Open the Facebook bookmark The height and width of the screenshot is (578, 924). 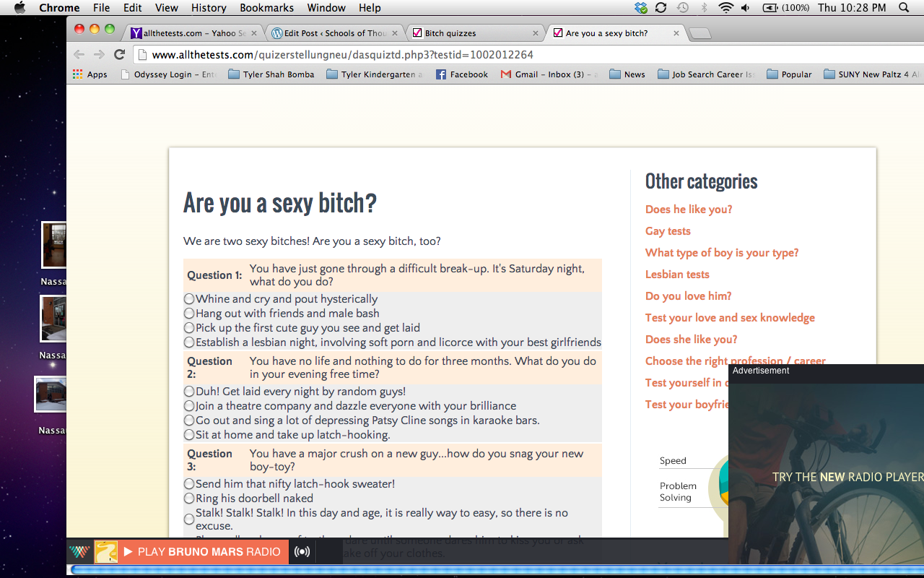click(x=461, y=74)
